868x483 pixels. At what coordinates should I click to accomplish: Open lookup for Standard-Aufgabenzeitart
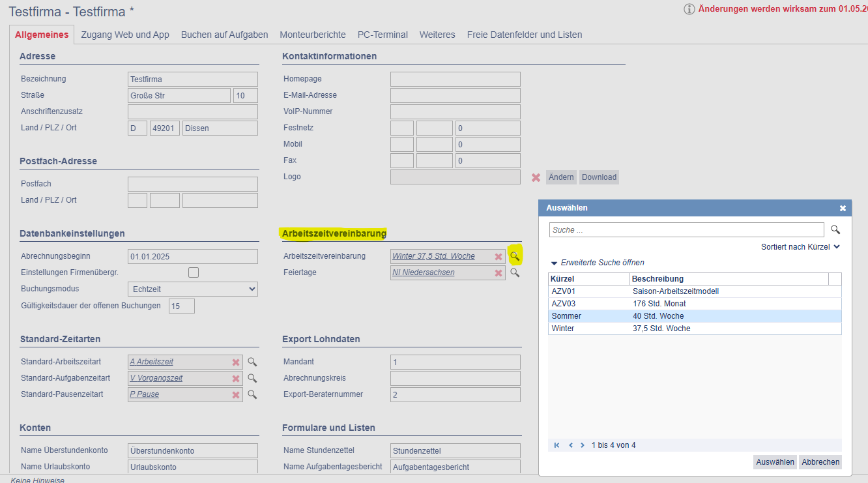pyautogui.click(x=252, y=378)
